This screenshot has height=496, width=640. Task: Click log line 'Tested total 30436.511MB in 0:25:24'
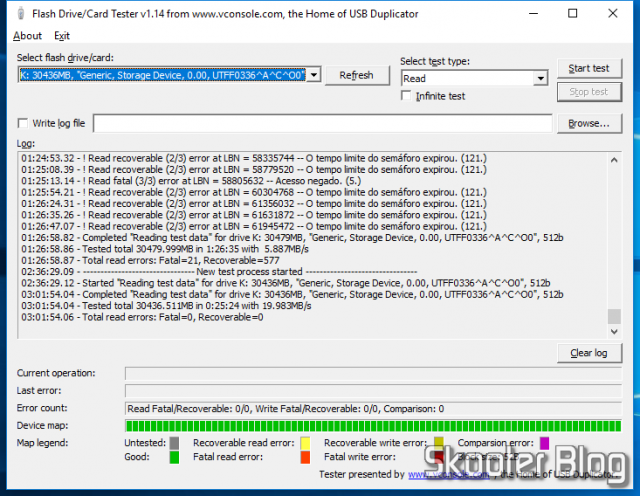tap(166, 306)
